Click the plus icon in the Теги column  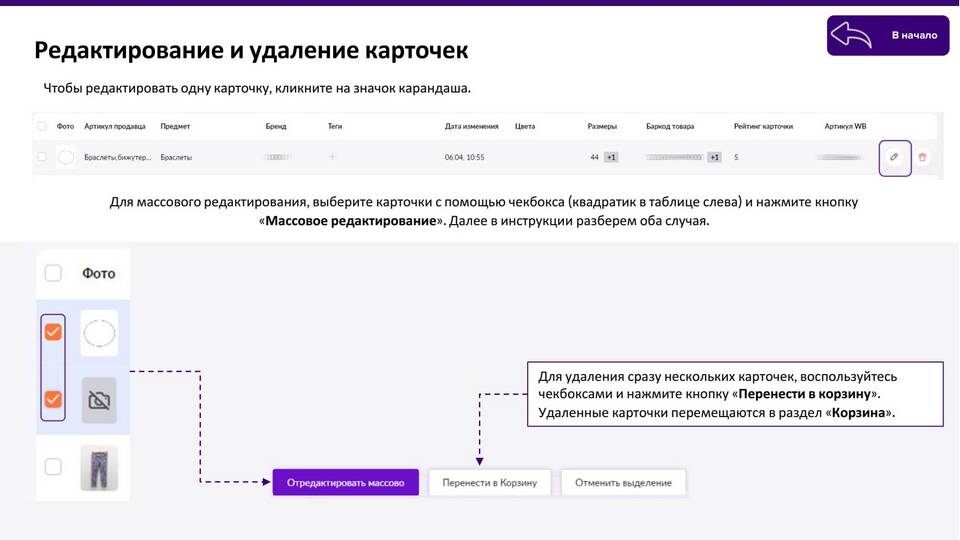coord(332,157)
